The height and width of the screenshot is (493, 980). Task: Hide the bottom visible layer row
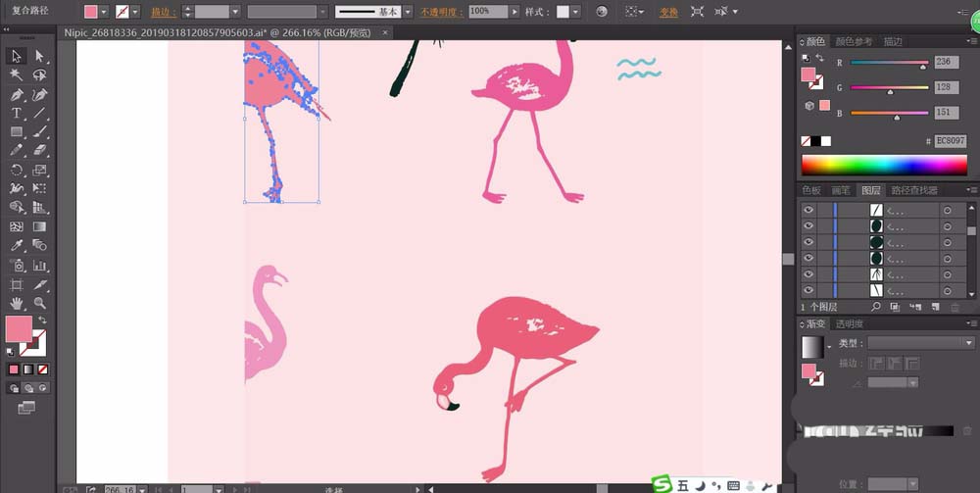pyautogui.click(x=808, y=290)
